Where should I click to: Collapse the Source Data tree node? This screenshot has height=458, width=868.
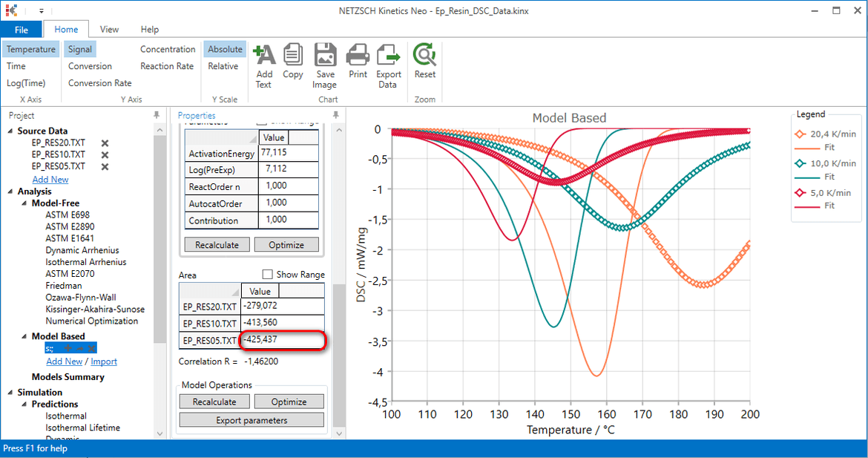pyautogui.click(x=10, y=131)
